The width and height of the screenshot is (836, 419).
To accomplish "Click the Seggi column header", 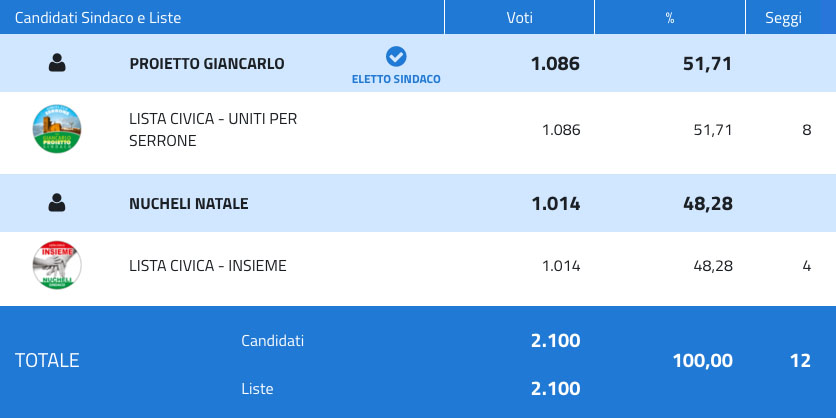I will (783, 18).
